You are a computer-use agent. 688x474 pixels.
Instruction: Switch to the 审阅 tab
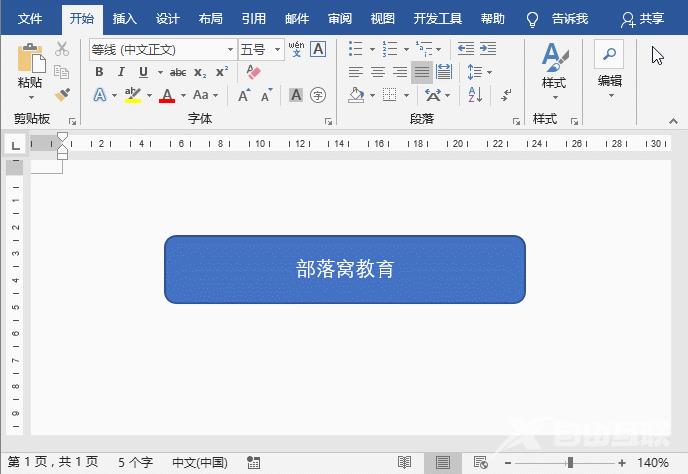point(340,18)
